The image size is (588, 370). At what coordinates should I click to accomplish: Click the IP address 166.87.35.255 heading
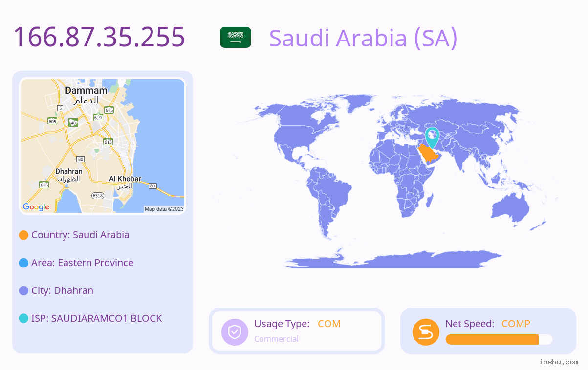(x=99, y=37)
